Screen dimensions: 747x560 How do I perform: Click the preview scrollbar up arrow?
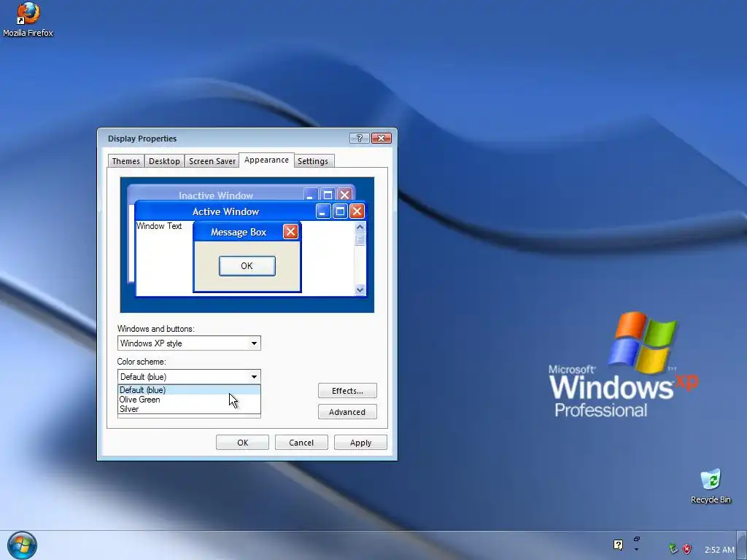coord(360,227)
